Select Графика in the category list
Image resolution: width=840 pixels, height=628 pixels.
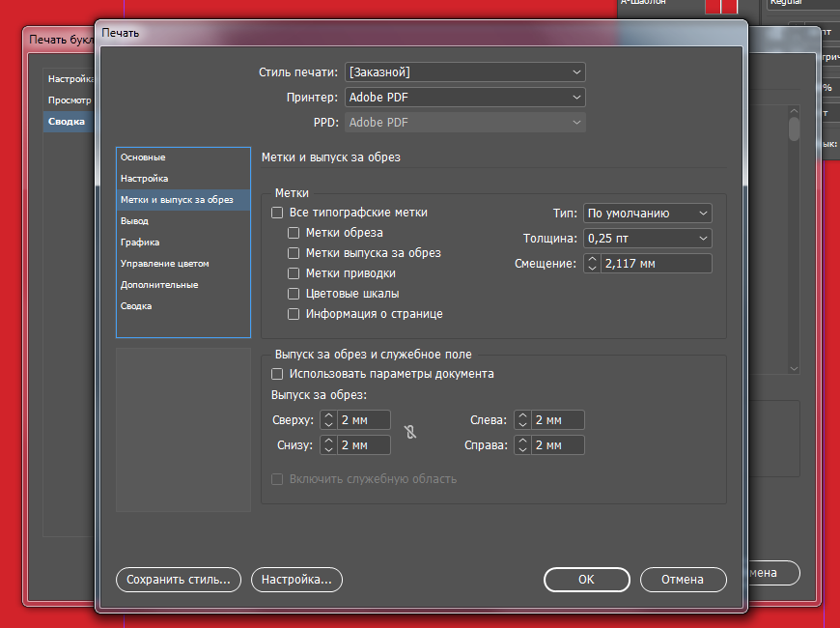point(183,243)
